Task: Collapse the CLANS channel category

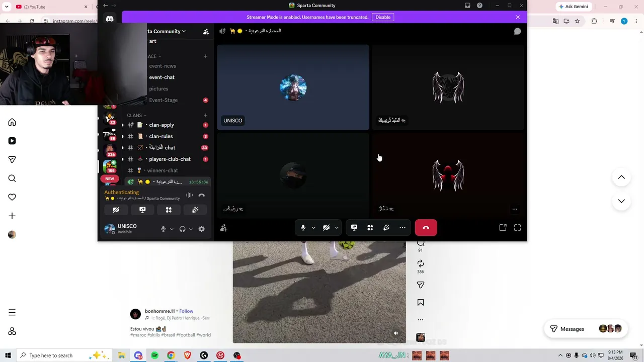Action: coord(136,115)
